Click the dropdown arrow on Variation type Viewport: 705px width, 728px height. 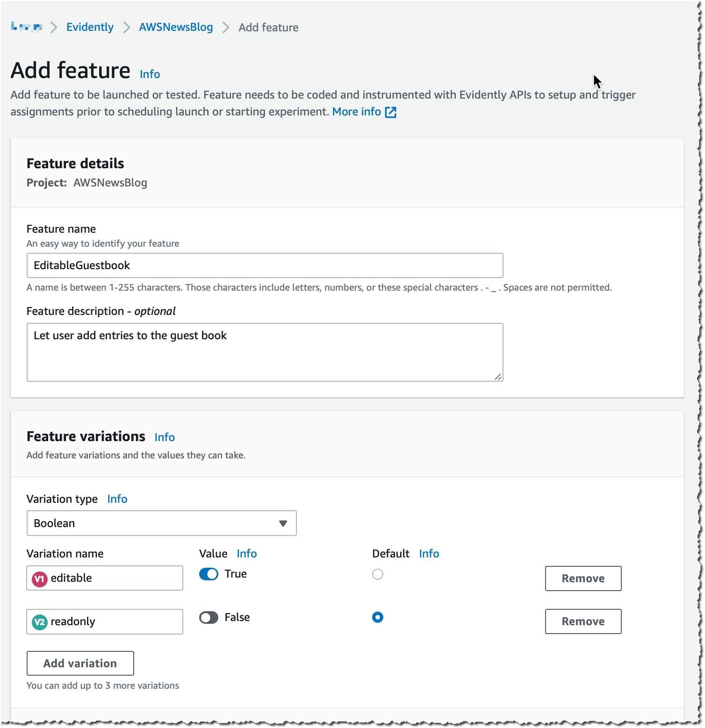[x=283, y=524]
